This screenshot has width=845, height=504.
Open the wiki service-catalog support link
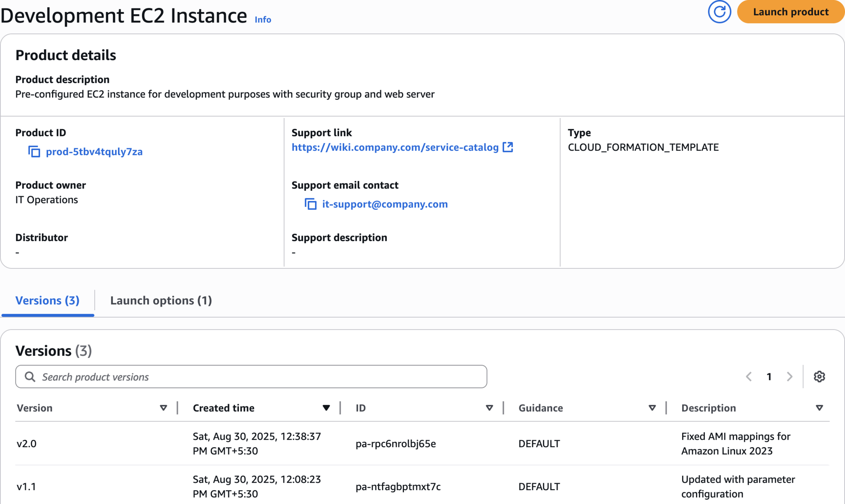[395, 147]
